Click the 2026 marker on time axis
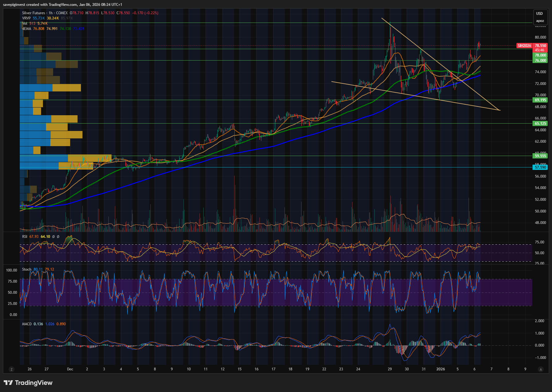Screen dimensions: 552x392 (x=440, y=369)
